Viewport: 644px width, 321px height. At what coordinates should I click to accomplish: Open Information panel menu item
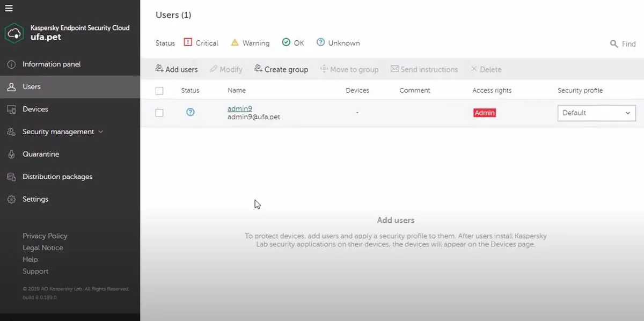52,64
